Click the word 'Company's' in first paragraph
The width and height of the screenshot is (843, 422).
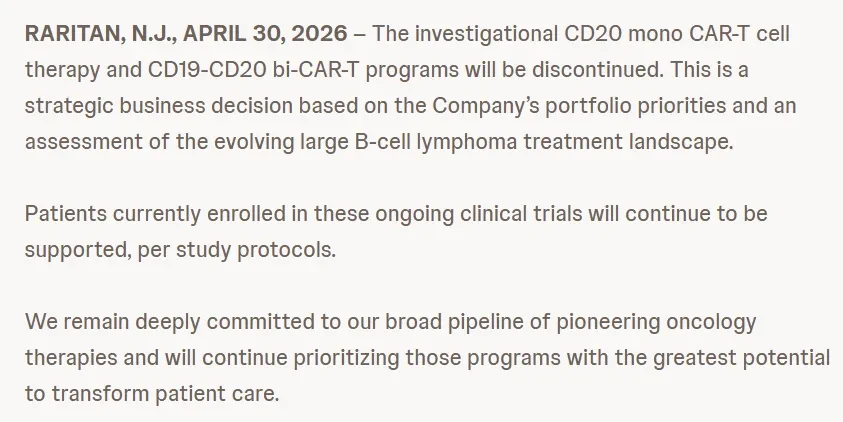coord(486,106)
